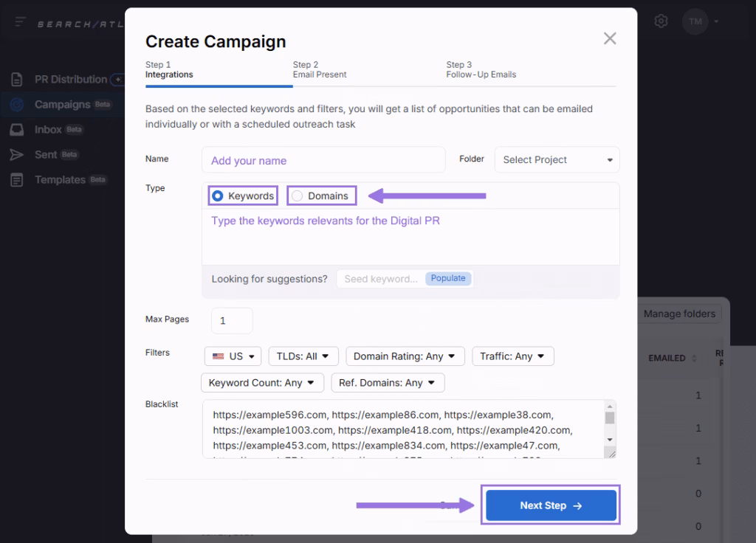Image resolution: width=756 pixels, height=543 pixels.
Task: Open the Select Project folder dropdown
Action: pyautogui.click(x=557, y=159)
